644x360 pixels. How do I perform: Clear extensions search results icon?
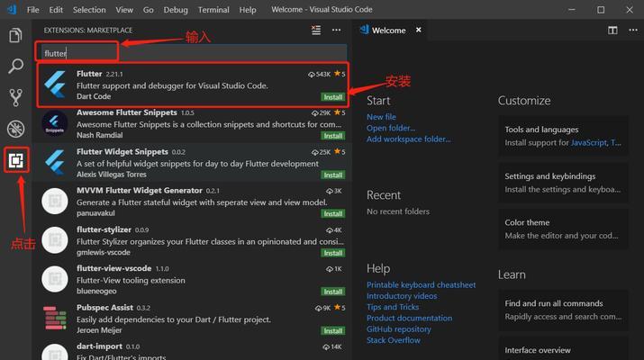click(316, 30)
